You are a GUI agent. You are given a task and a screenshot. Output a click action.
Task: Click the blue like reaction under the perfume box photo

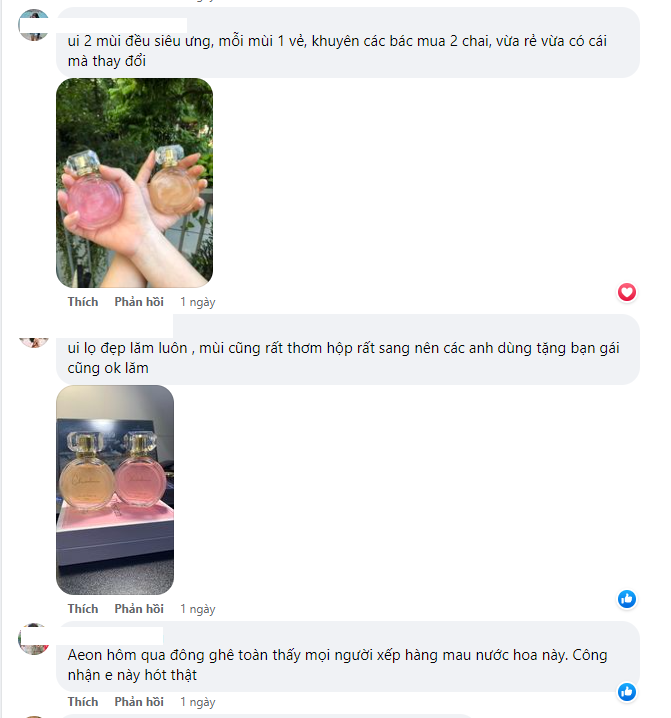coord(627,599)
